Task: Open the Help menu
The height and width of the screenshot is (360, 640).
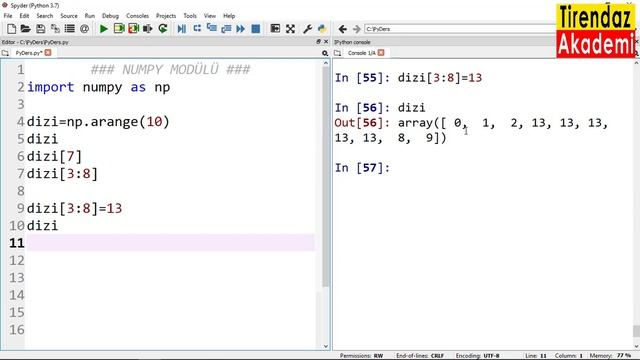Action: point(229,16)
